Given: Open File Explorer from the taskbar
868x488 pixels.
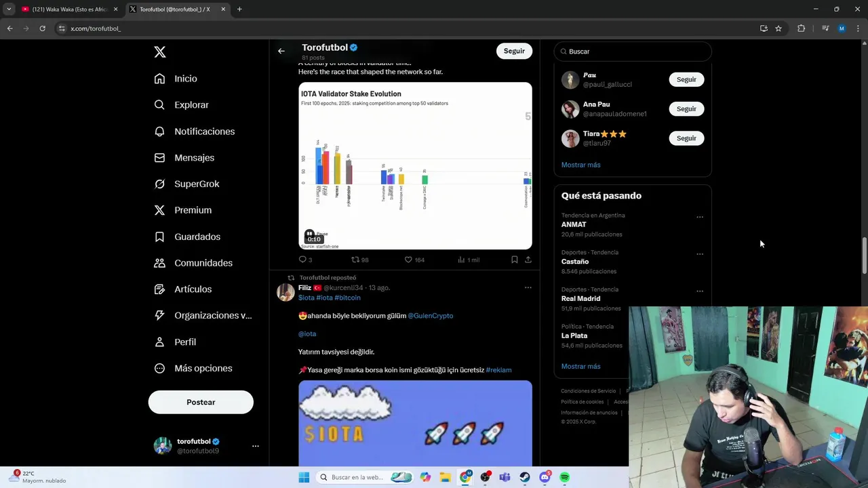Looking at the screenshot, I should tap(445, 477).
